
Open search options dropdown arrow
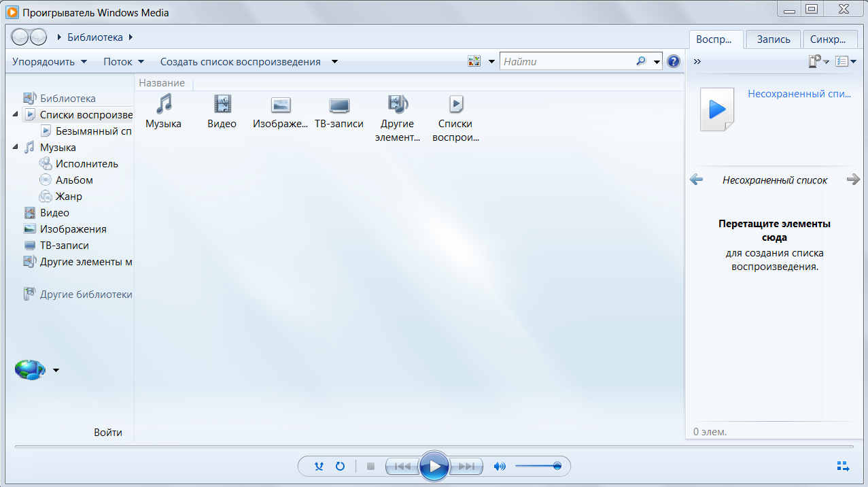(657, 62)
